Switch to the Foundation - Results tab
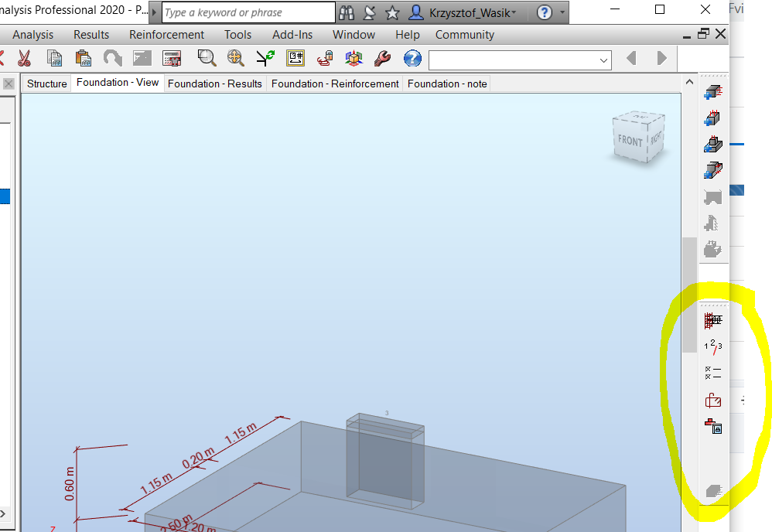Viewport: 772px width, 532px height. 214,84
